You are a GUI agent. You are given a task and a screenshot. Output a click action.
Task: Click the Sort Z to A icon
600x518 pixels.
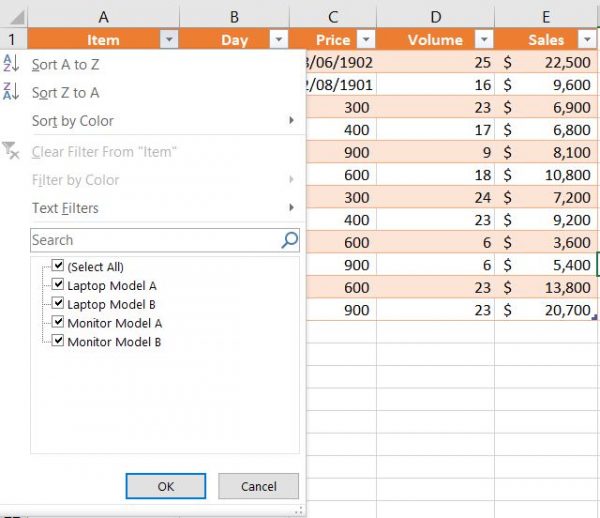pos(11,91)
